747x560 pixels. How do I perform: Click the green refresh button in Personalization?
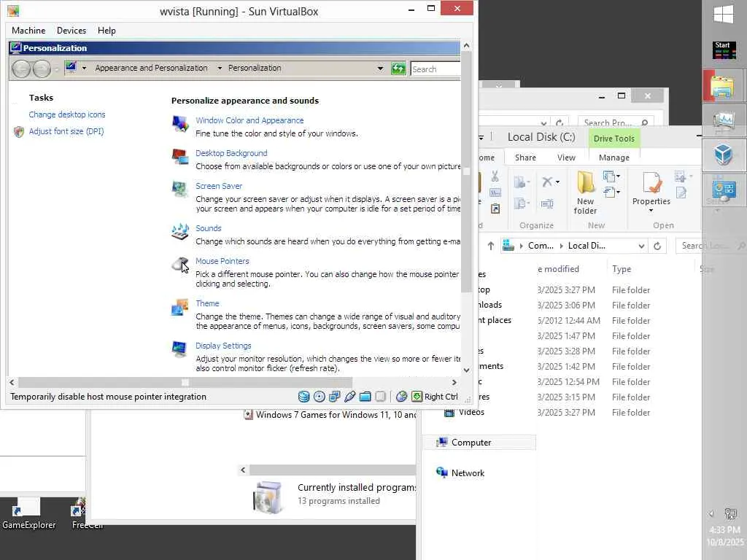(x=398, y=69)
